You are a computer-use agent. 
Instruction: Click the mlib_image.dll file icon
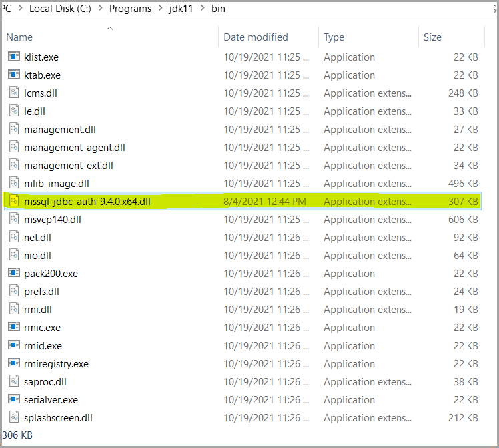pyautogui.click(x=14, y=183)
